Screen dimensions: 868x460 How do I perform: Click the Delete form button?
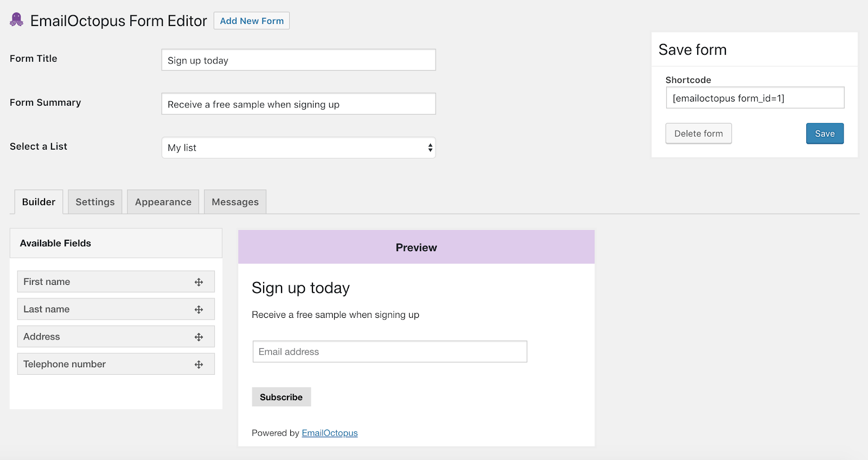pyautogui.click(x=698, y=133)
